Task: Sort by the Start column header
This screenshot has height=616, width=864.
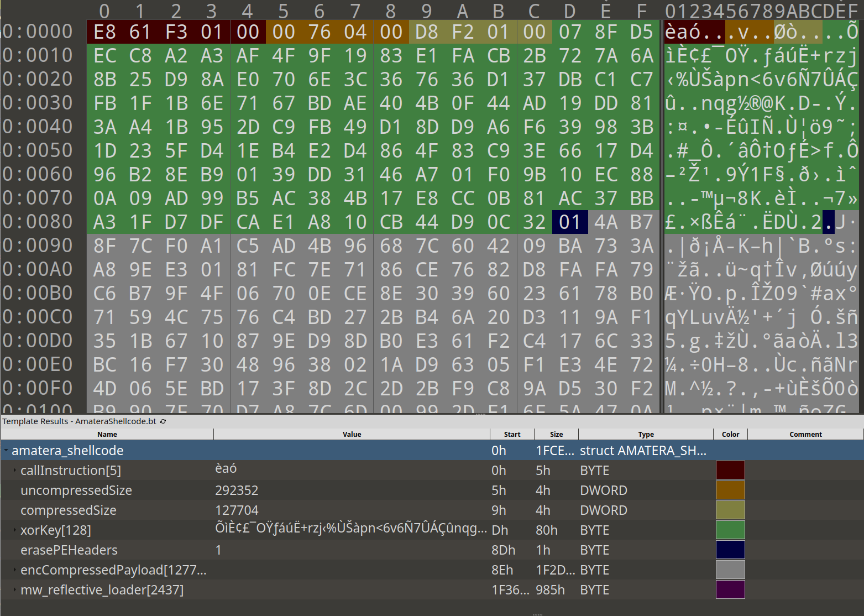Action: 512,434
